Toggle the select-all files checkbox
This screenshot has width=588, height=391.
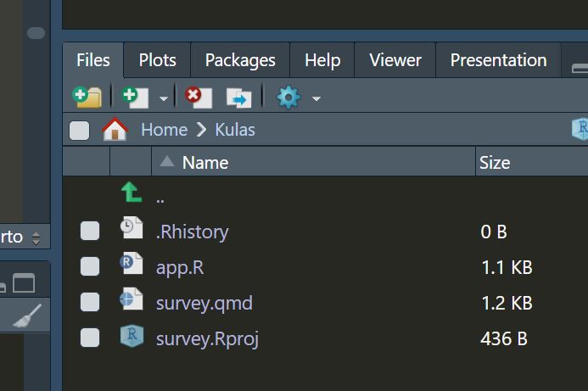pos(79,130)
